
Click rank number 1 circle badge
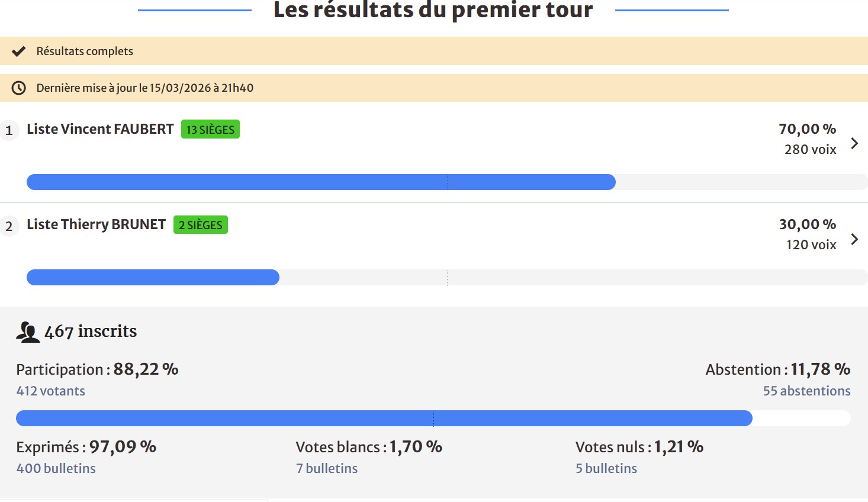(9, 130)
